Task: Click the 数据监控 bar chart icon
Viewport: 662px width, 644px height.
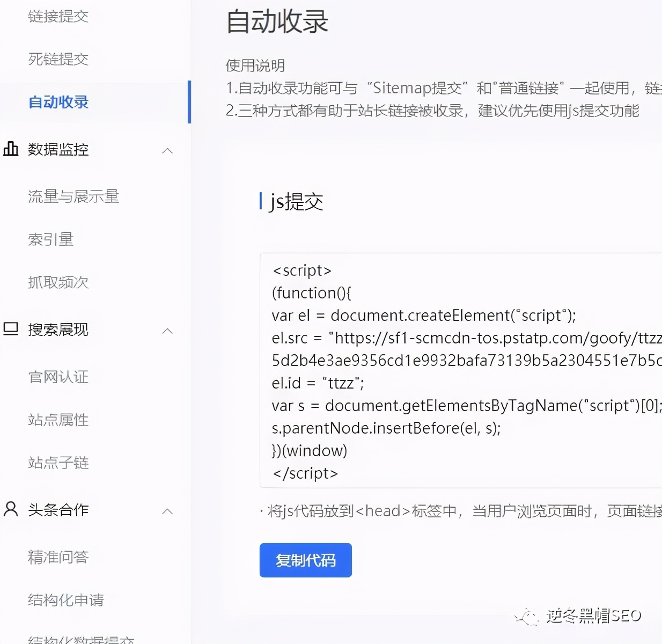Action: pyautogui.click(x=11, y=149)
